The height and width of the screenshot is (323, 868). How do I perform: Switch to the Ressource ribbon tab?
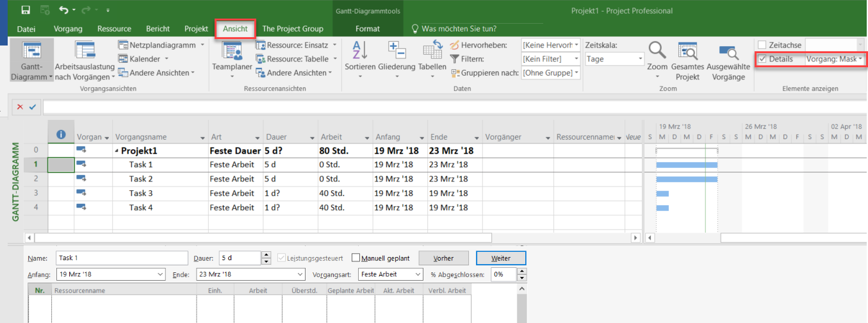[x=114, y=29]
